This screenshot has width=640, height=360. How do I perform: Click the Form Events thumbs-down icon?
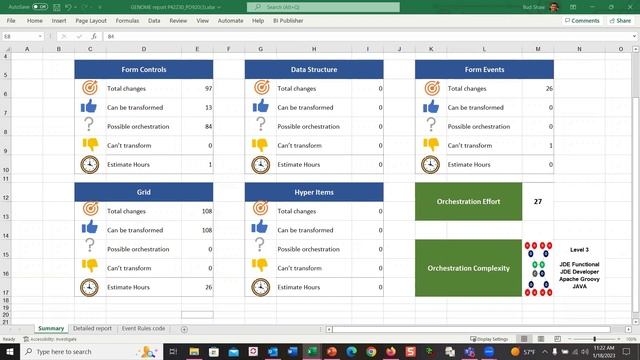coord(431,144)
